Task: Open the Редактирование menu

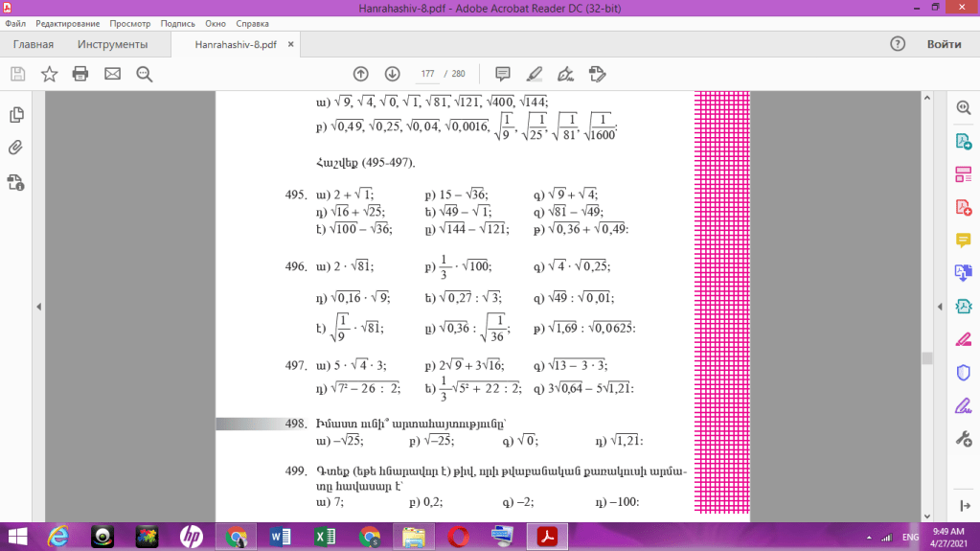Action: point(67,22)
